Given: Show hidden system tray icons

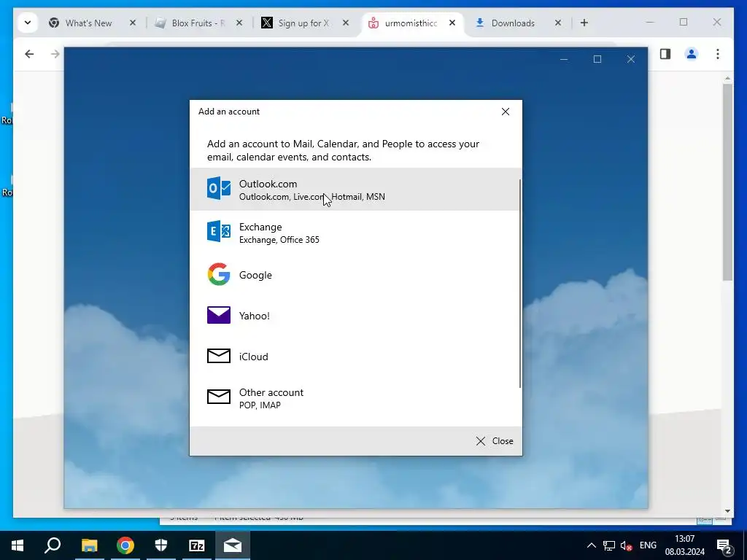Looking at the screenshot, I should 591,545.
